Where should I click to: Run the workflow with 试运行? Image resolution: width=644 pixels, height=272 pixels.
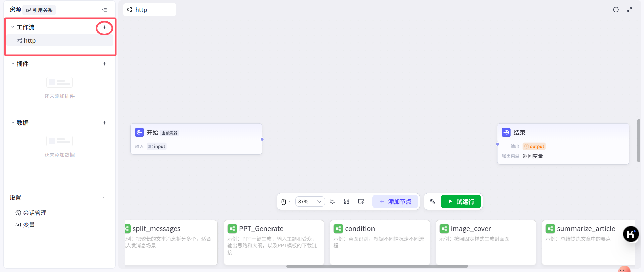(460, 201)
